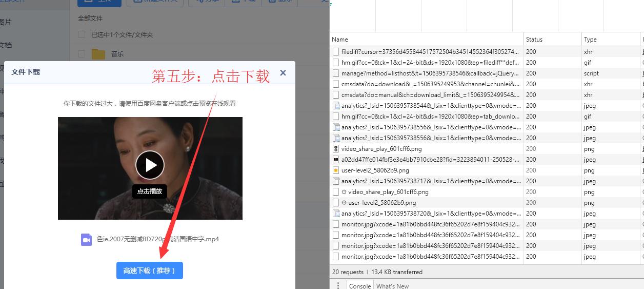Click the file icon of the hm.gif ep=tab_downlo row
Viewport: 644px width, 289px height.
click(336, 117)
